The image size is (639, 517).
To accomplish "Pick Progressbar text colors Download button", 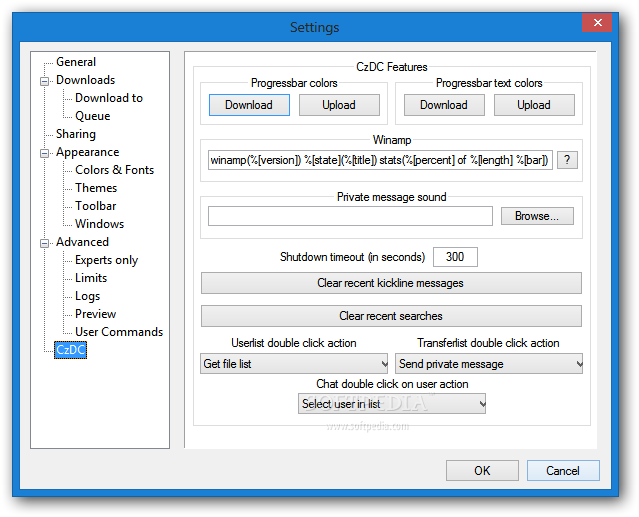I will 444,105.
